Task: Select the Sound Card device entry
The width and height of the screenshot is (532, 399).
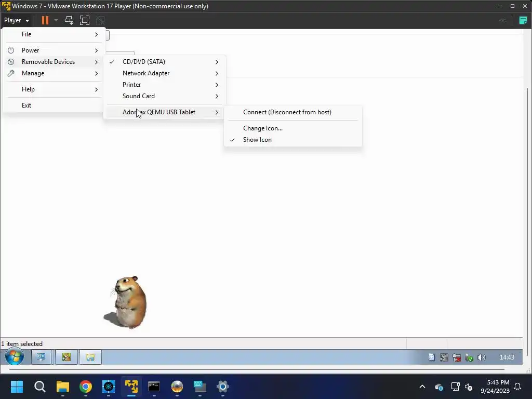Action: [x=164, y=96]
